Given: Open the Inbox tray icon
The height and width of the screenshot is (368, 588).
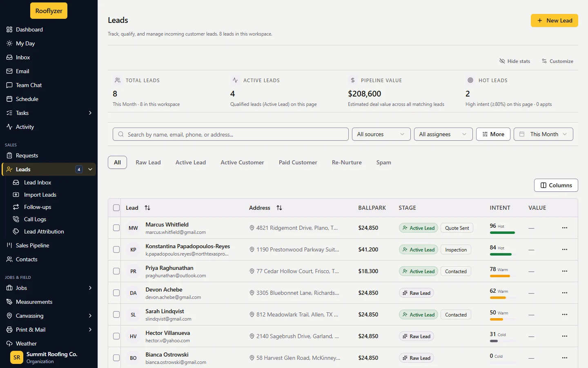Looking at the screenshot, I should (9, 57).
